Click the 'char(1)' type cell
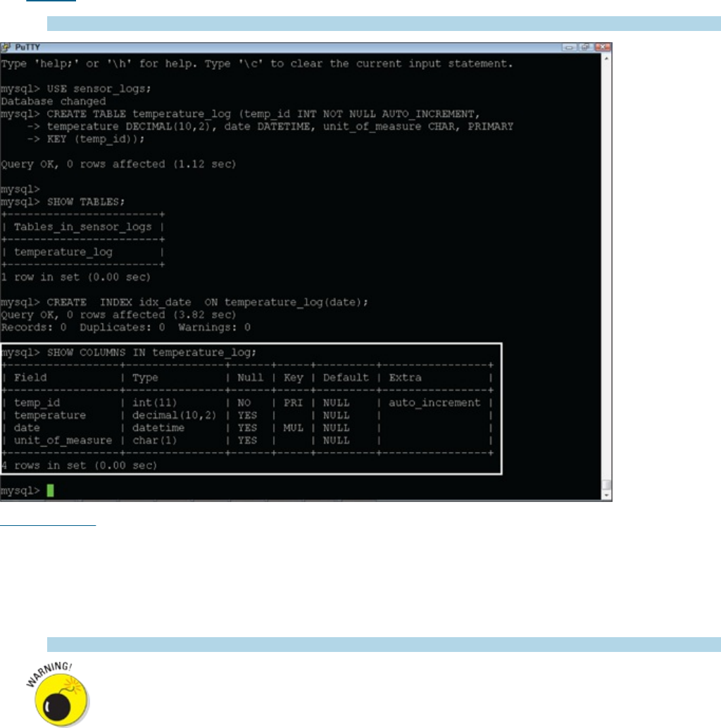The image size is (721, 728). click(155, 440)
